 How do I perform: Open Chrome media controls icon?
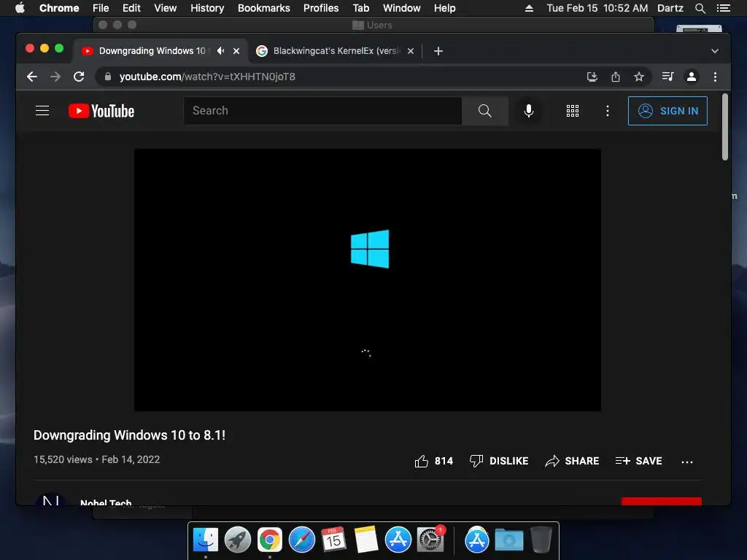[x=667, y=77]
